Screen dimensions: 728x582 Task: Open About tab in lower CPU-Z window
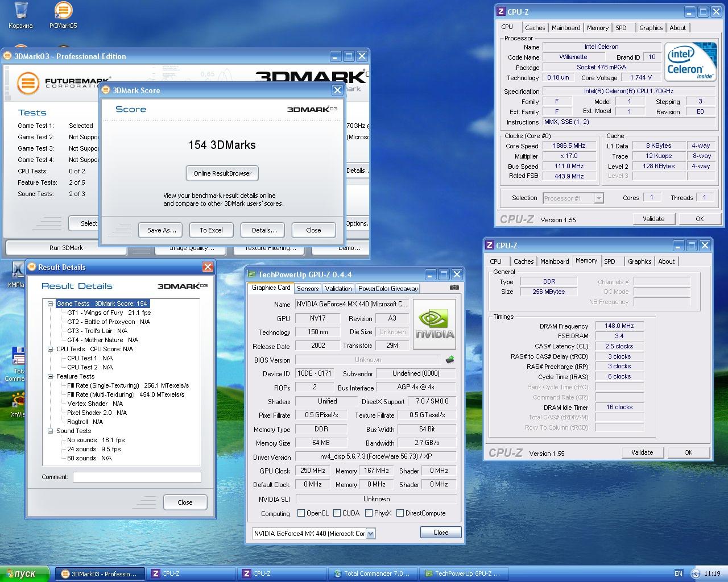[x=666, y=261]
